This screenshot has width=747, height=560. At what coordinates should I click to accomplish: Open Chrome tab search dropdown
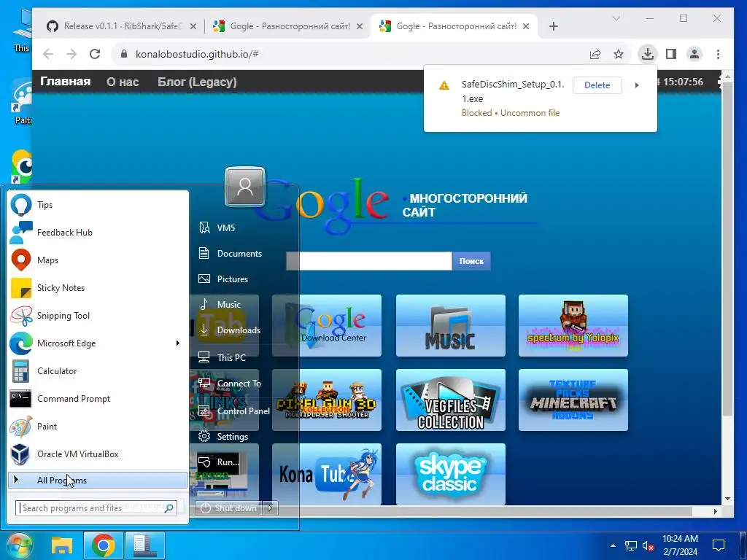tap(616, 18)
